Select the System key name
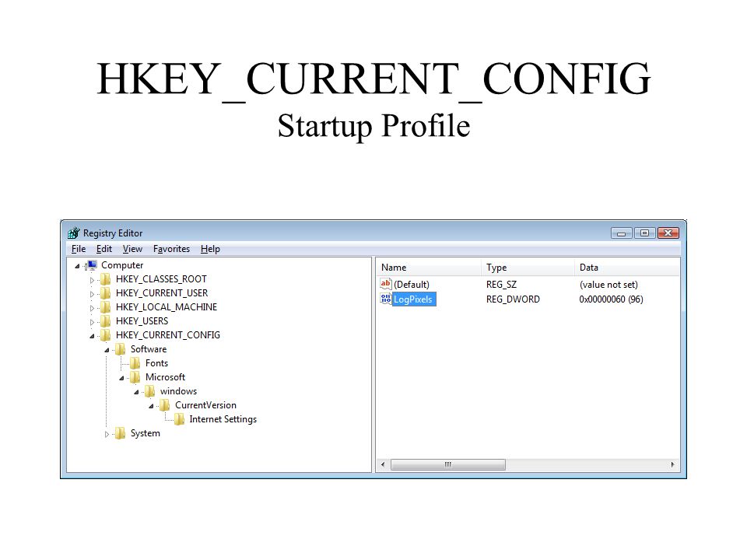This screenshot has width=747, height=560. [x=146, y=433]
